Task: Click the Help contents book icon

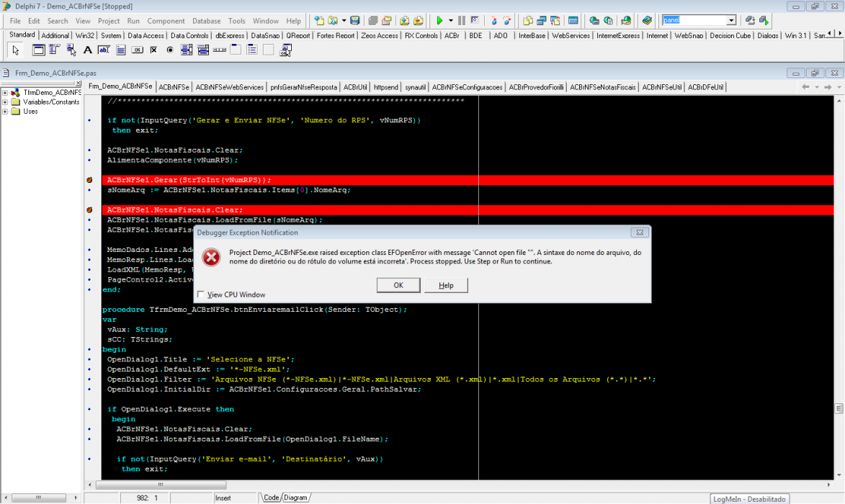Action: click(x=647, y=20)
